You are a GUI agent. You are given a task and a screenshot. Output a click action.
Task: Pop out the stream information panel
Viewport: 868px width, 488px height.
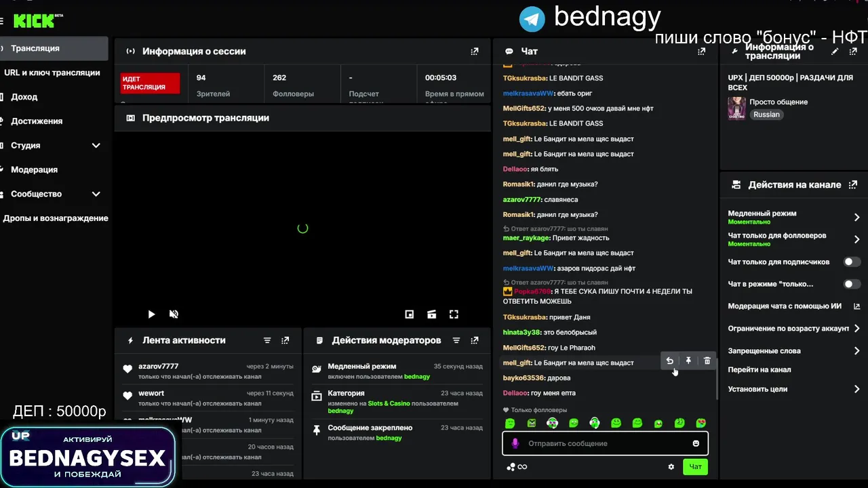coord(854,52)
